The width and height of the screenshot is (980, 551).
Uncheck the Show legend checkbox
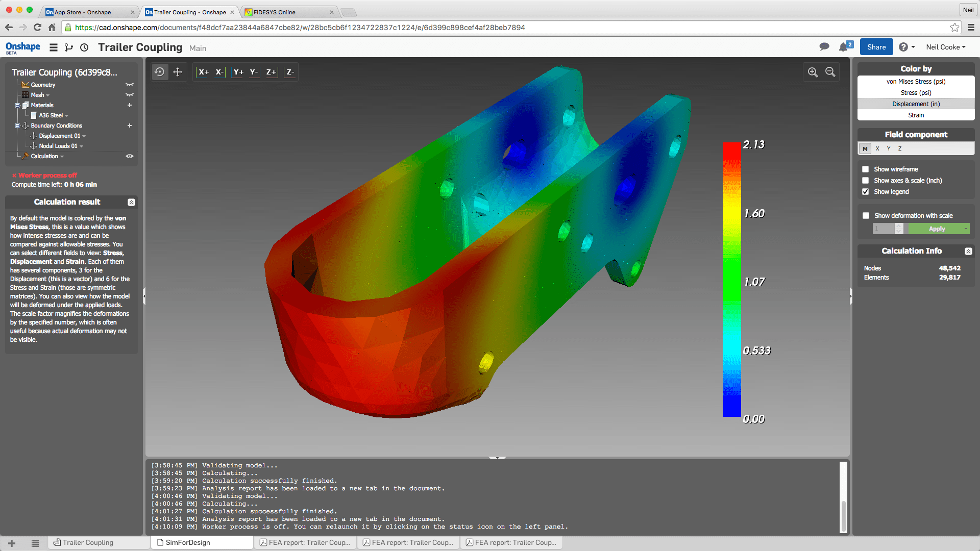click(x=866, y=192)
